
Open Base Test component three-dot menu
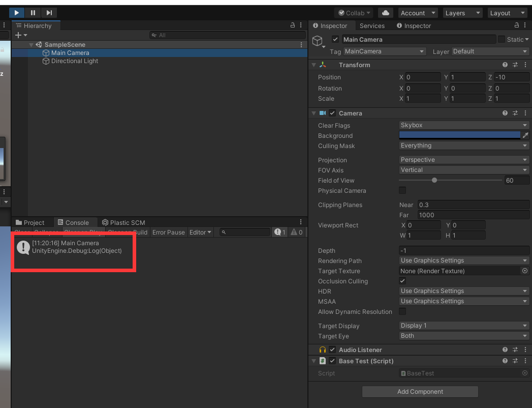pos(525,361)
